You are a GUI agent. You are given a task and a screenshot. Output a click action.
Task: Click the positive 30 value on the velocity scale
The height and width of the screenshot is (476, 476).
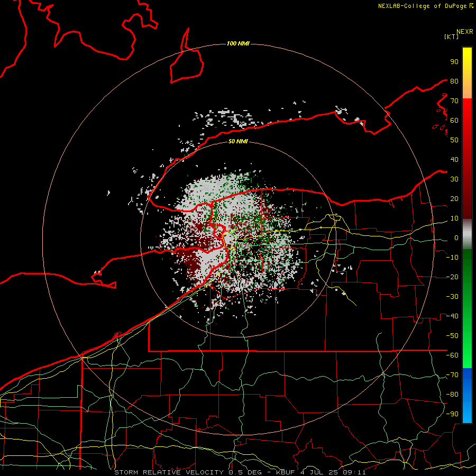pyautogui.click(x=454, y=179)
